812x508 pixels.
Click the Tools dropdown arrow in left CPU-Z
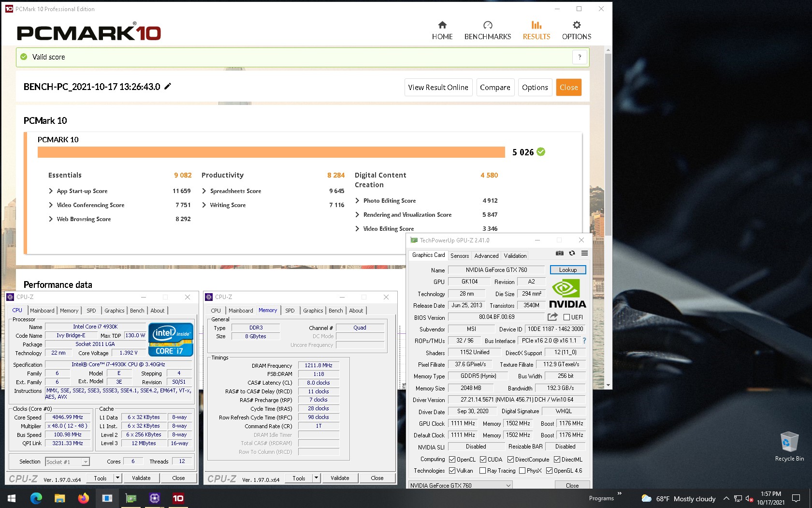click(117, 478)
